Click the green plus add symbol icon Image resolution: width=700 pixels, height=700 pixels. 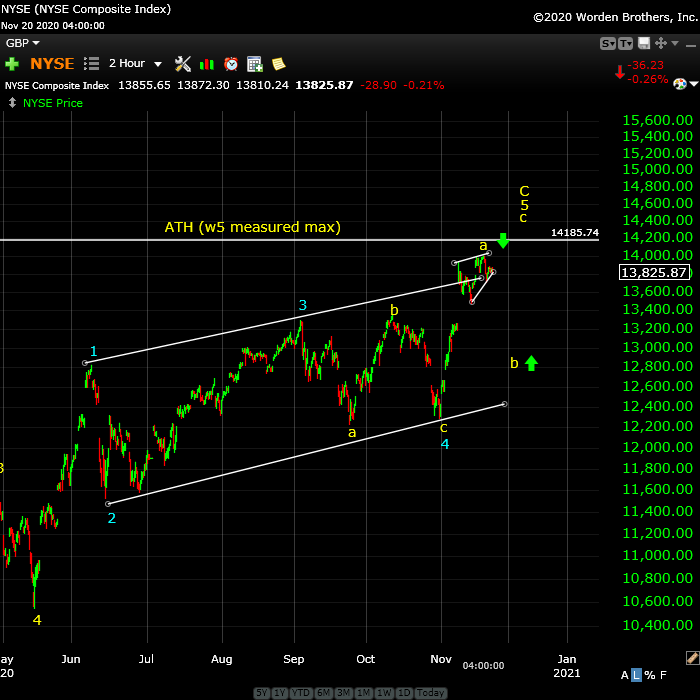[12, 64]
